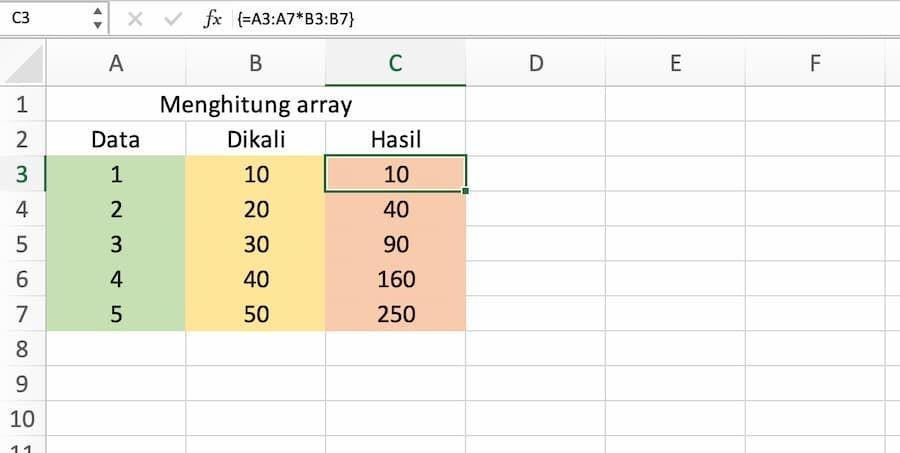900x453 pixels.
Task: Select column C header
Action: click(x=395, y=63)
